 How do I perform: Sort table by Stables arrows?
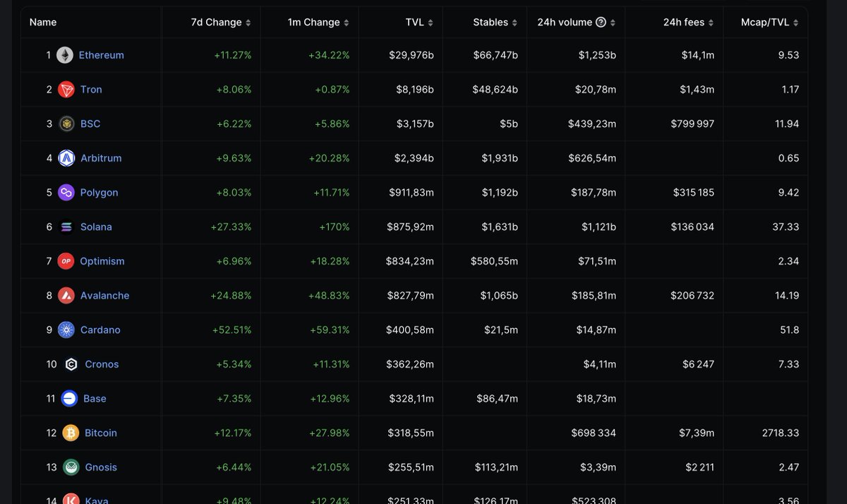(x=515, y=23)
